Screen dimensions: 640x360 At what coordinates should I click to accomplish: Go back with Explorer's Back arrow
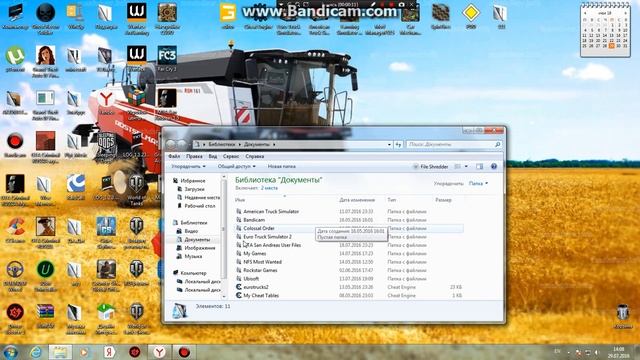point(171,144)
